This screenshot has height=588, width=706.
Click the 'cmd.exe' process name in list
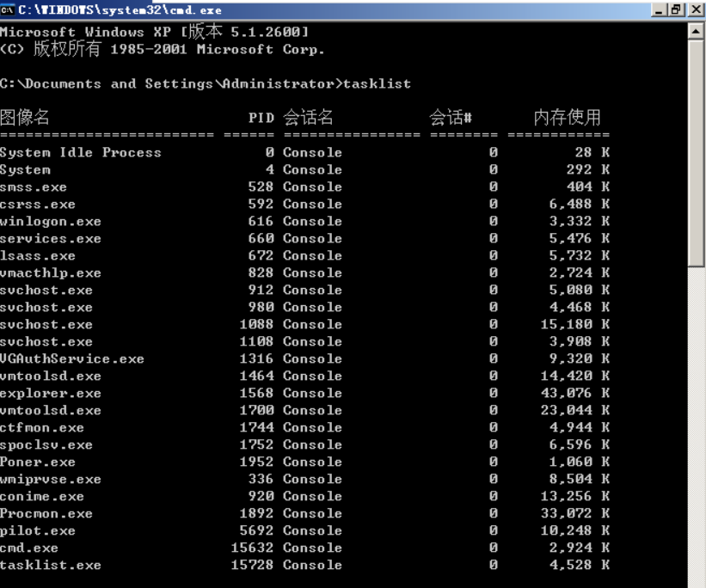point(29,548)
